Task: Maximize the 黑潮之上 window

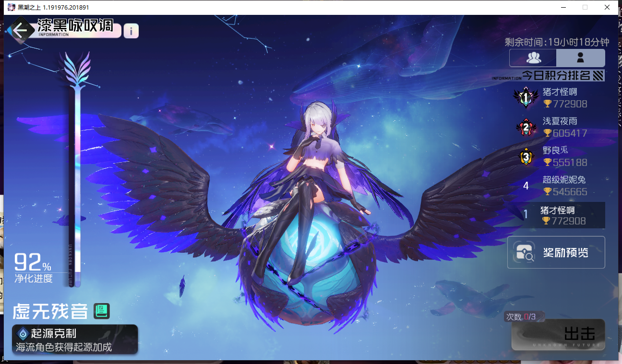Action: 585,7
